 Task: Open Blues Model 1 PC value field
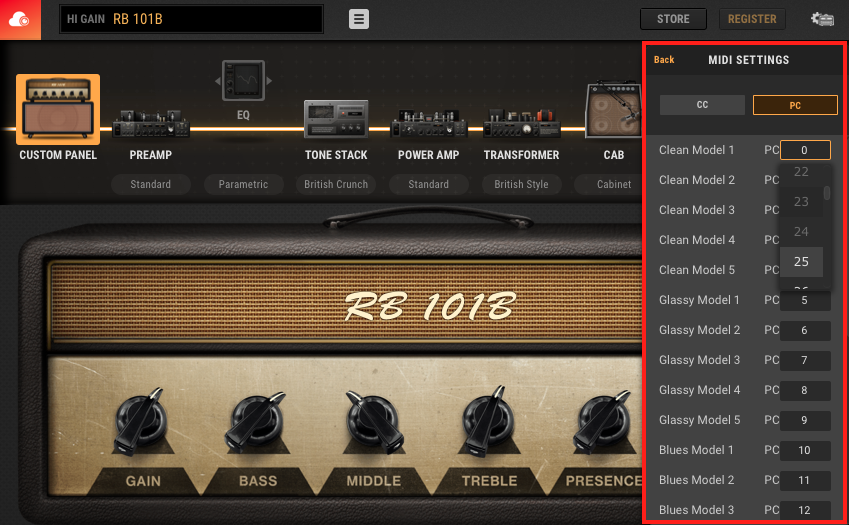point(805,450)
